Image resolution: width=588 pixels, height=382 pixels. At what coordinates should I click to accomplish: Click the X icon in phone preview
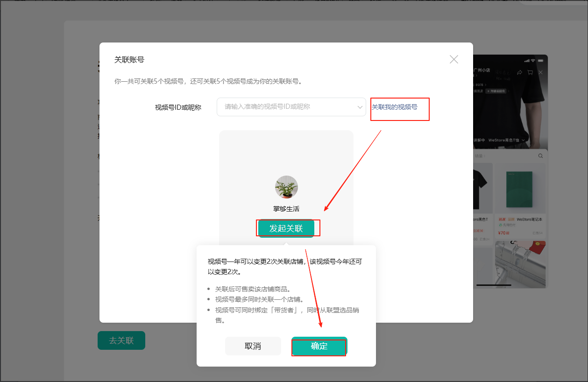click(x=541, y=72)
